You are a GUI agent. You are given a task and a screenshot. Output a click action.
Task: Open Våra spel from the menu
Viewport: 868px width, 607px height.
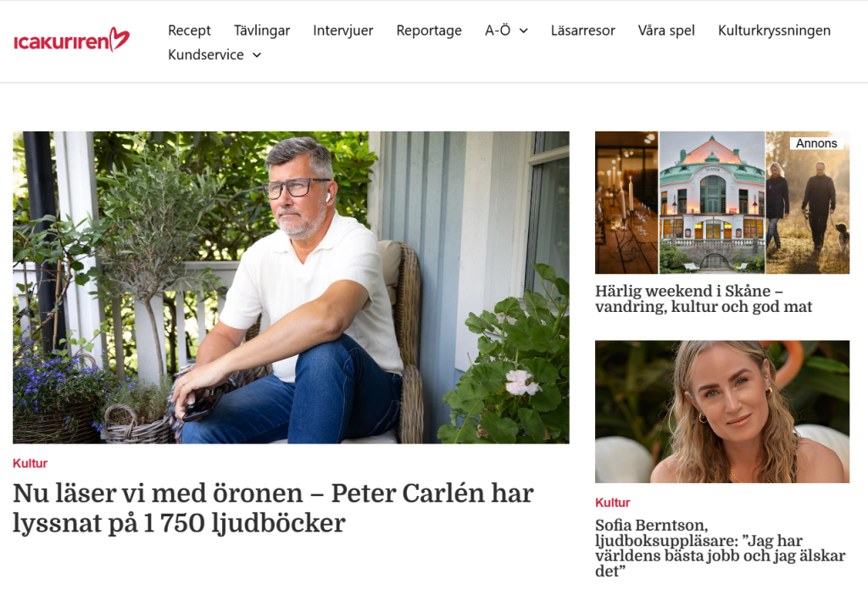(x=666, y=31)
